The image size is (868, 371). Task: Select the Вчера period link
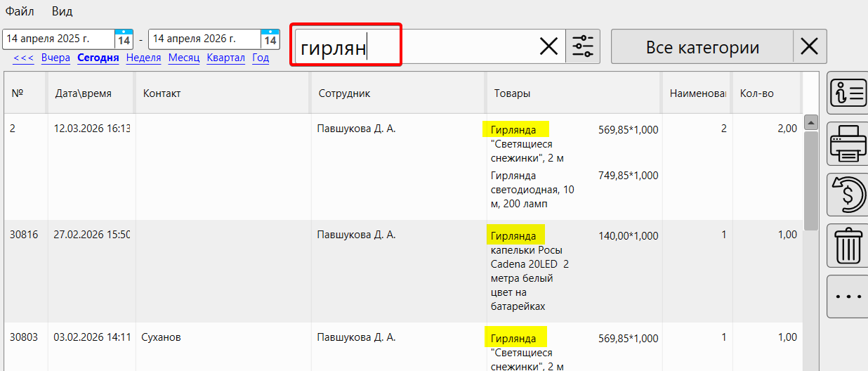(55, 58)
